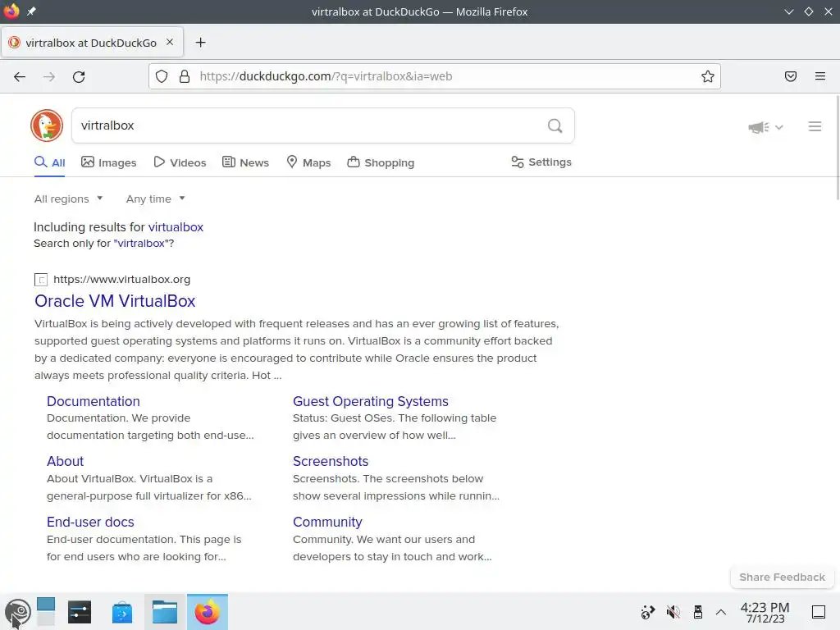This screenshot has height=630, width=840.
Task: Open the DuckDuckGo megaphone menu
Action: pyautogui.click(x=765, y=127)
